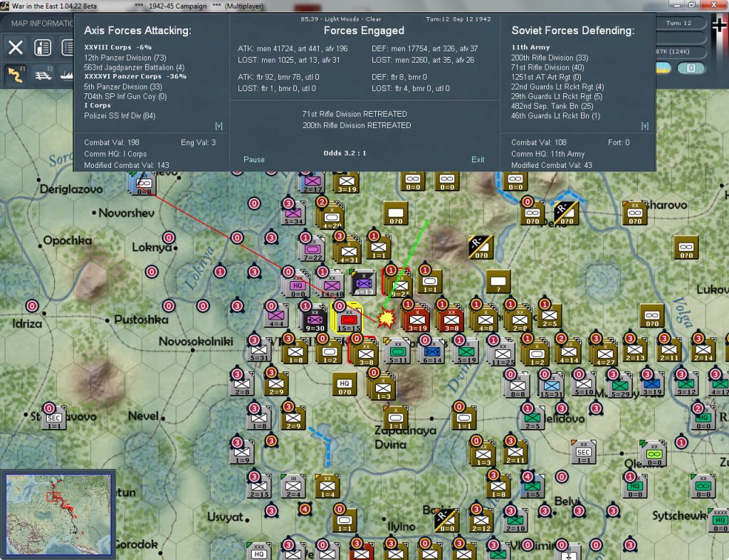Click Exit in the combat report
The height and width of the screenshot is (560, 729).
tap(478, 159)
